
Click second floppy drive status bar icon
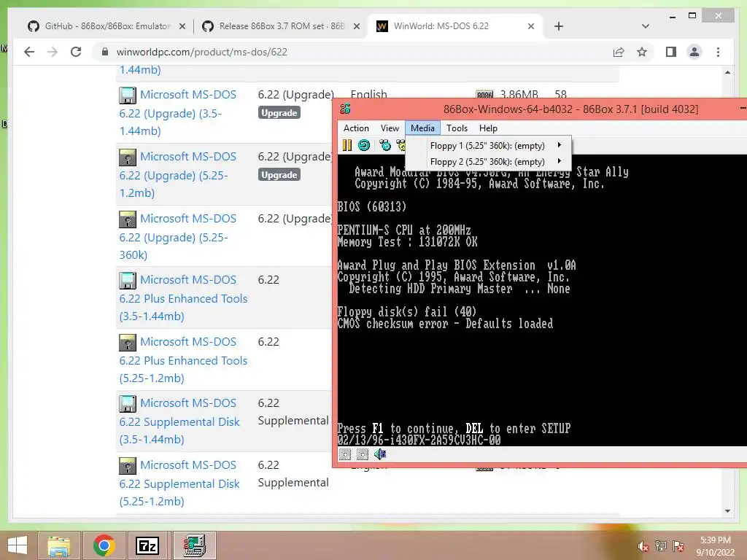(363, 454)
